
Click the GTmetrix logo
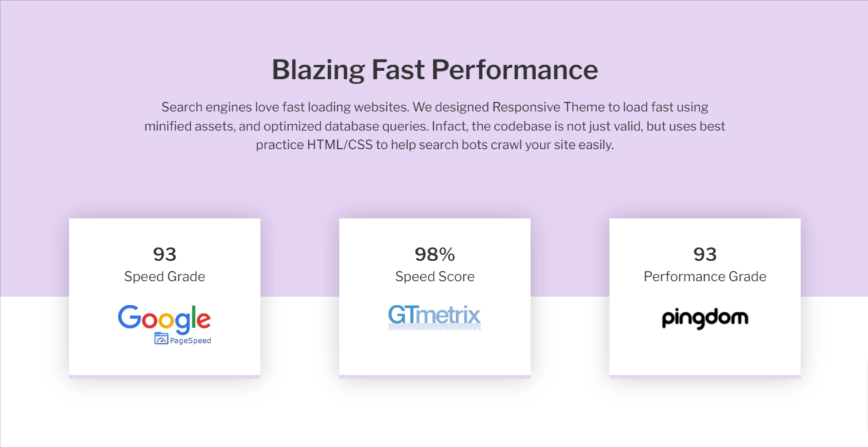click(x=435, y=316)
